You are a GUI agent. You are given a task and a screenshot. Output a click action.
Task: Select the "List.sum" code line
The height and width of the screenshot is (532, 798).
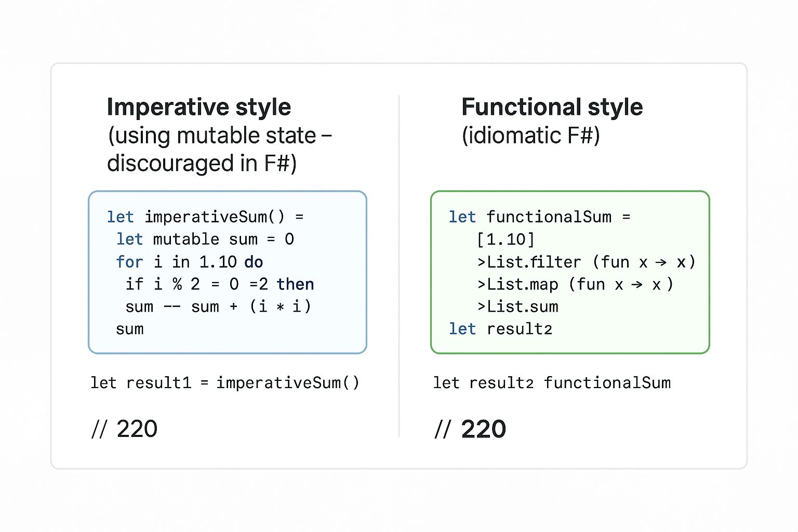(518, 307)
